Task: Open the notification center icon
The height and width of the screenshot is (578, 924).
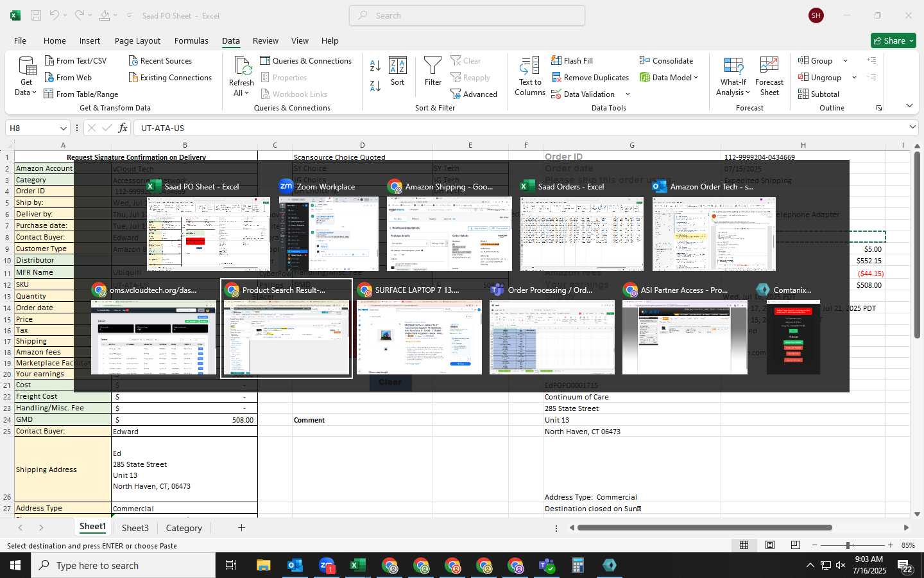Action: (x=905, y=566)
